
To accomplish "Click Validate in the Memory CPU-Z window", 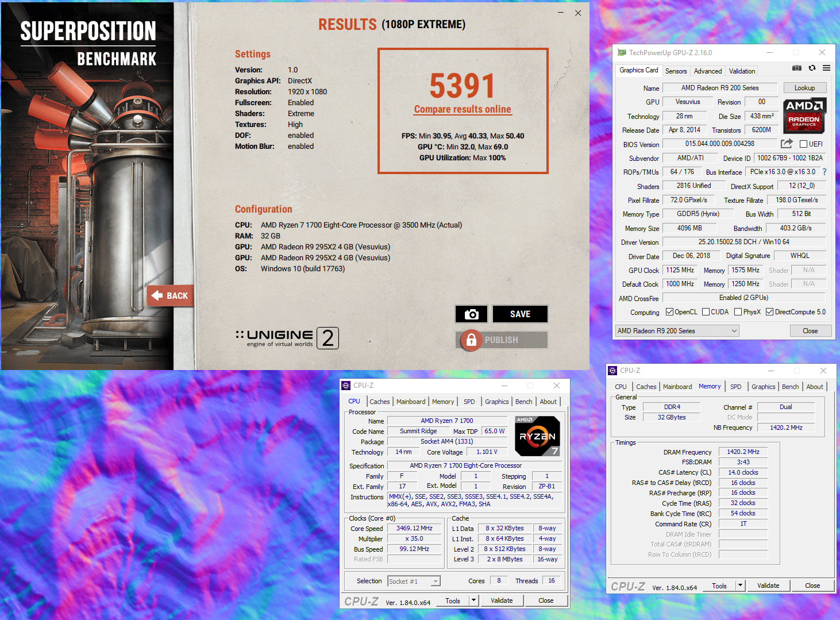I will coord(769,586).
